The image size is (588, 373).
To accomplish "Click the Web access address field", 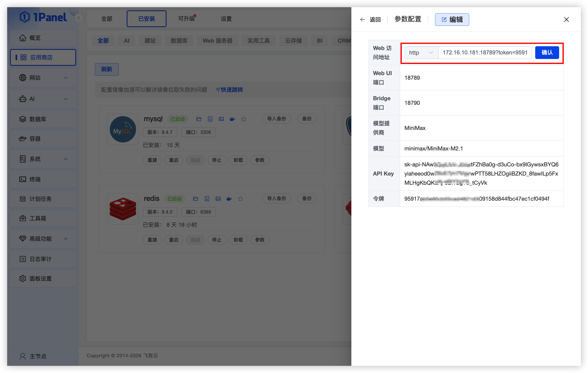I will pyautogui.click(x=485, y=53).
